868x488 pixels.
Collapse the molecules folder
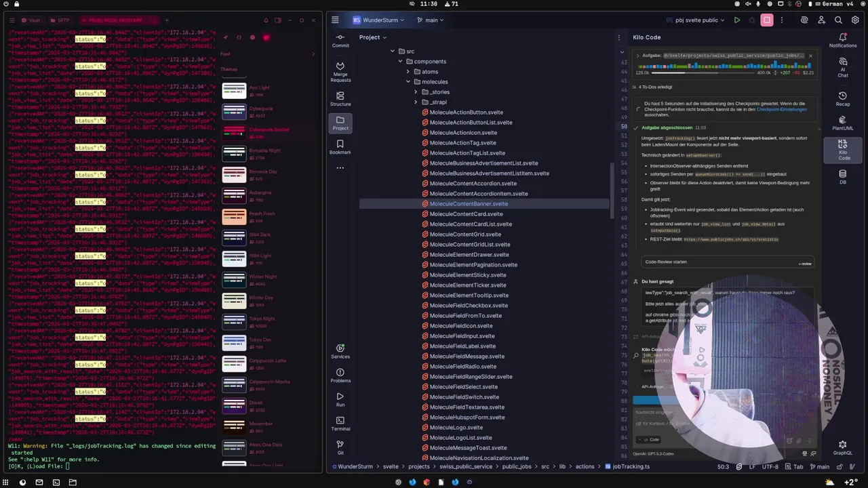pos(408,82)
